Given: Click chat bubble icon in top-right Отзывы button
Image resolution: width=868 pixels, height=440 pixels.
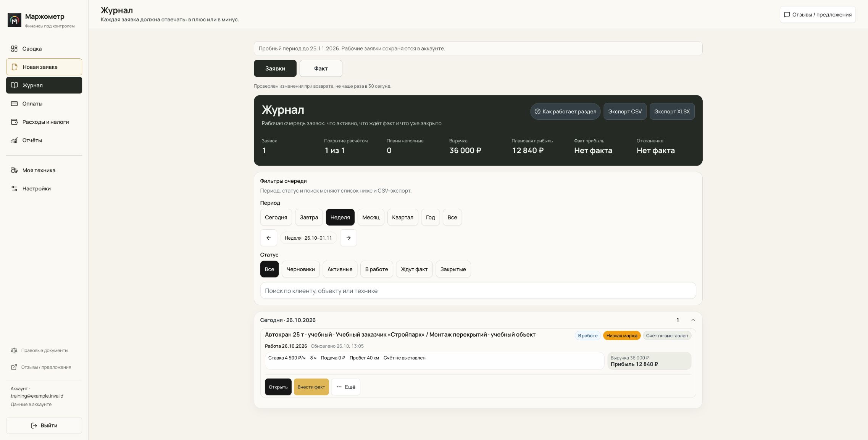Looking at the screenshot, I should (787, 15).
